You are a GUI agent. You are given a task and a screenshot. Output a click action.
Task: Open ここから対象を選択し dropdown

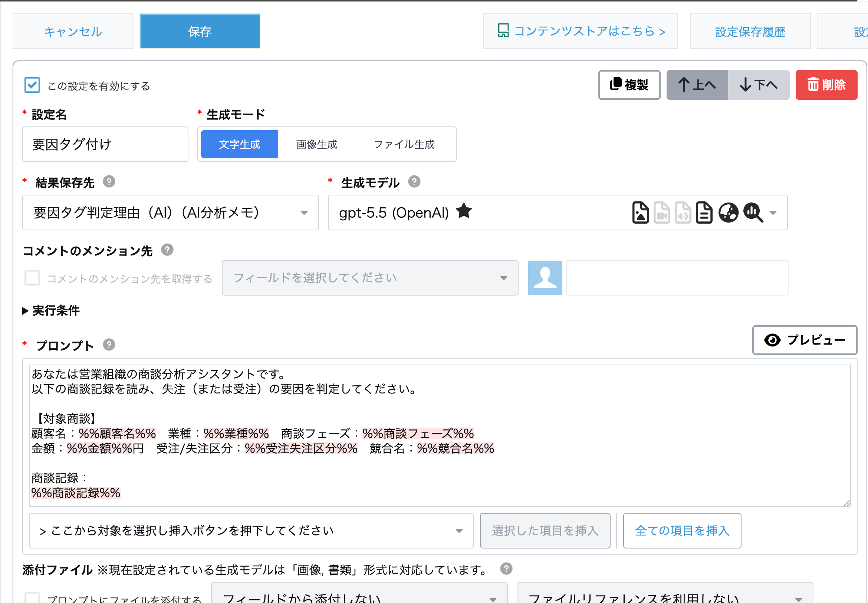[x=251, y=531]
